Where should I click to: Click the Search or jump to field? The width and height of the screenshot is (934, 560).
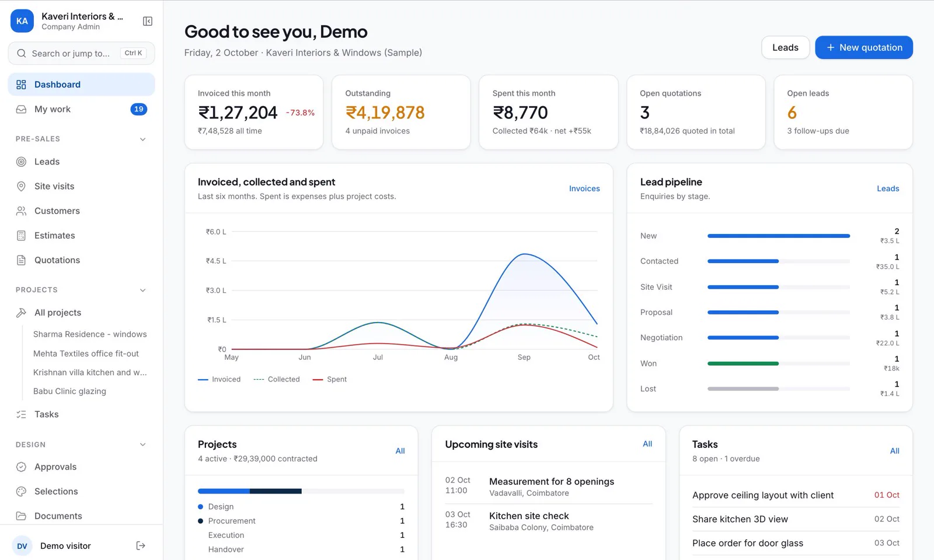tap(81, 53)
